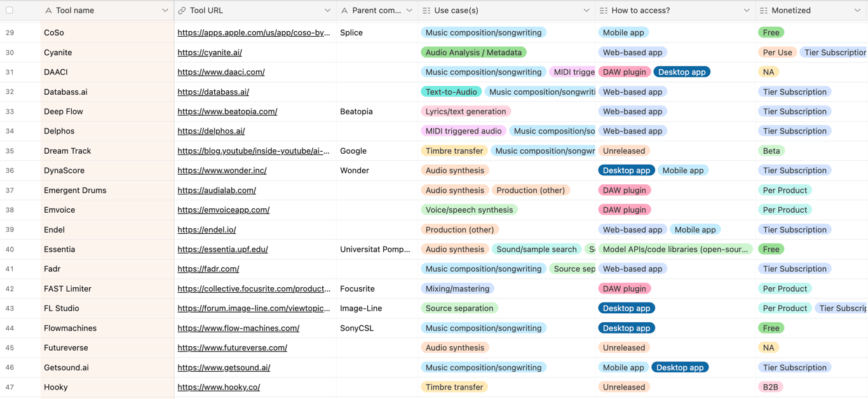Click the text-type icon beside Parent company
Viewport: 868px width, 399px height.
pos(344,10)
